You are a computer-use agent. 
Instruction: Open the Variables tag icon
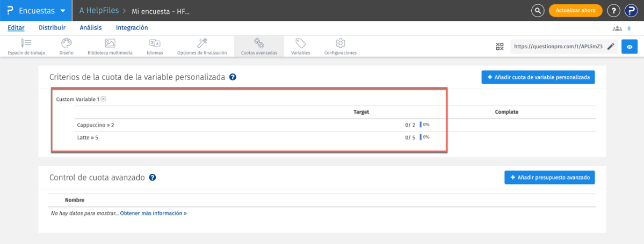pyautogui.click(x=300, y=43)
